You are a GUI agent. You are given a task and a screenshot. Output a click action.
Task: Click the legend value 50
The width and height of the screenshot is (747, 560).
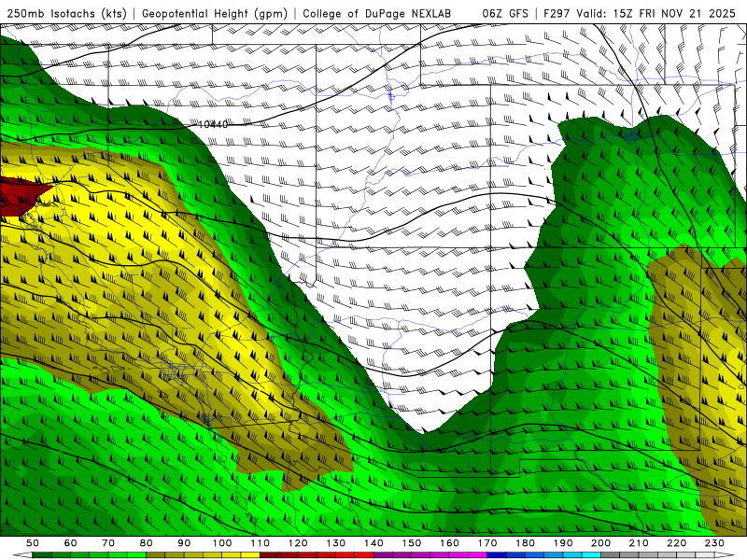(33, 543)
